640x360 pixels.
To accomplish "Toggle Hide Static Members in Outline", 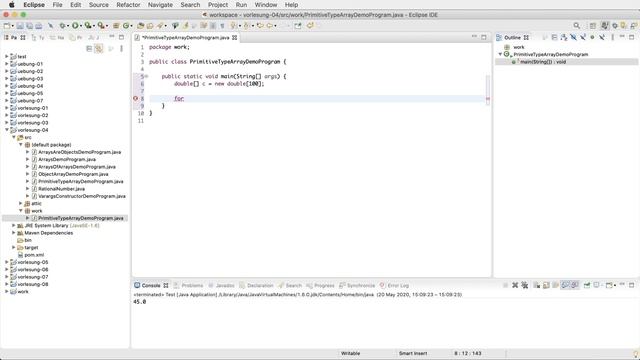I will coord(583,37).
